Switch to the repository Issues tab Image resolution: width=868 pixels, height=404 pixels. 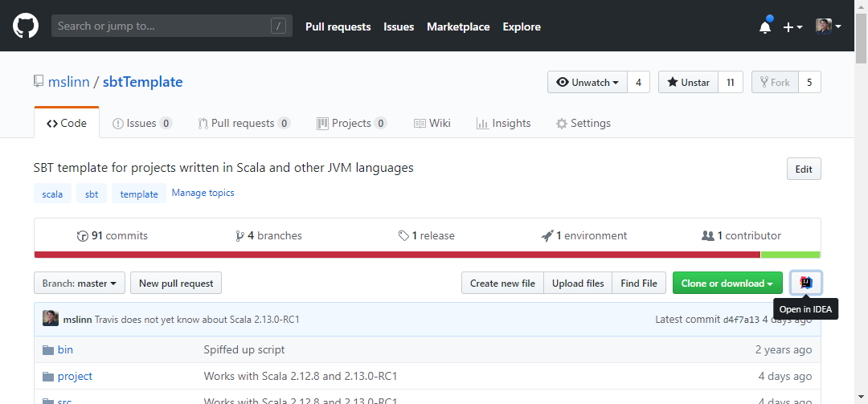pos(142,124)
